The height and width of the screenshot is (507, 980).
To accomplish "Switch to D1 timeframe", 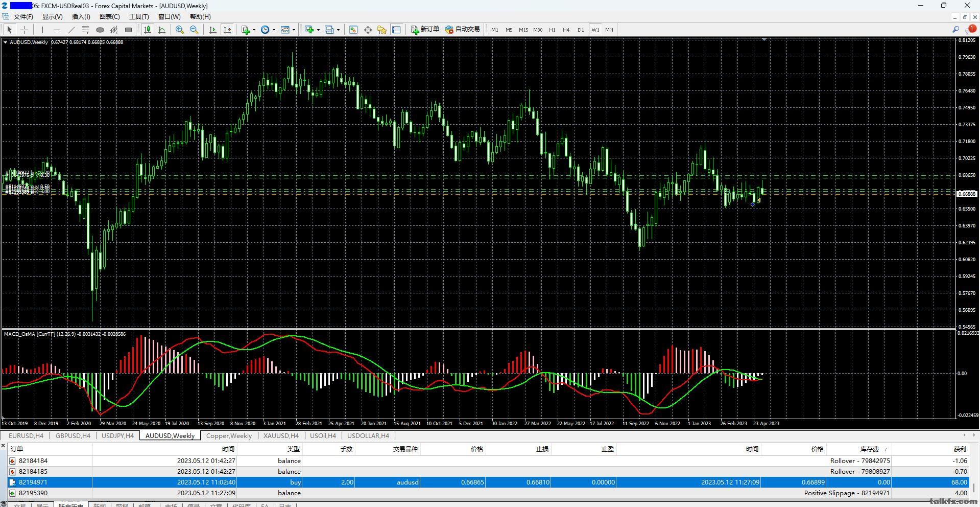I will point(581,30).
